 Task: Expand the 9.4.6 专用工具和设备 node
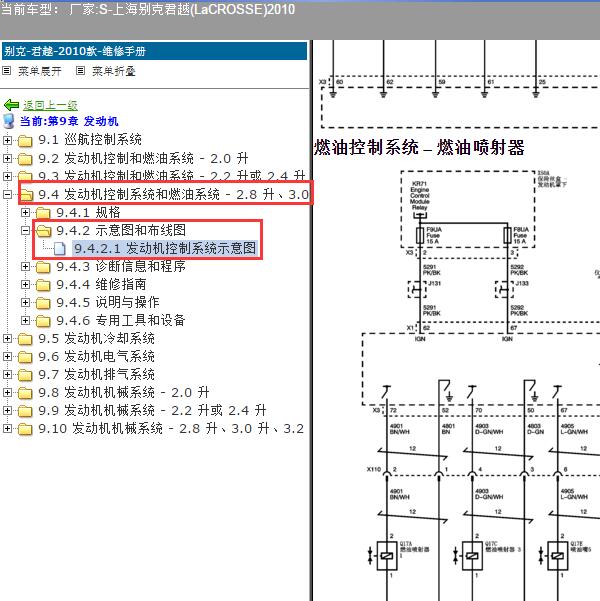point(25,320)
